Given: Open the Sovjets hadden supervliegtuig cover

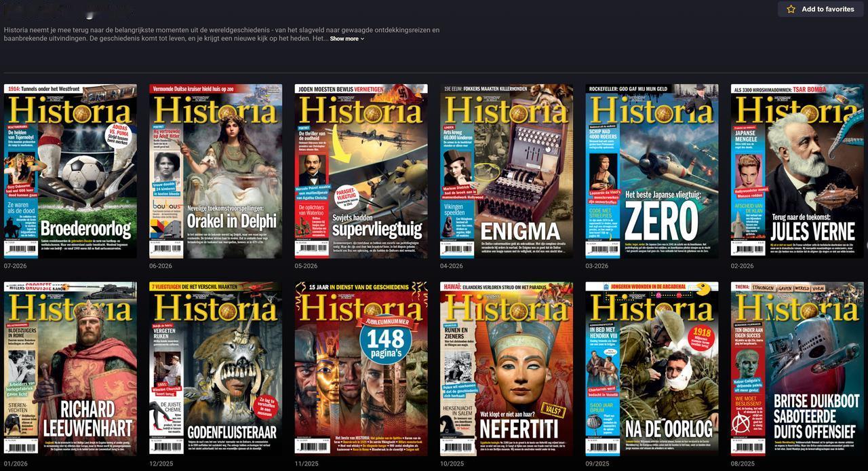Looking at the screenshot, I should click(x=361, y=171).
